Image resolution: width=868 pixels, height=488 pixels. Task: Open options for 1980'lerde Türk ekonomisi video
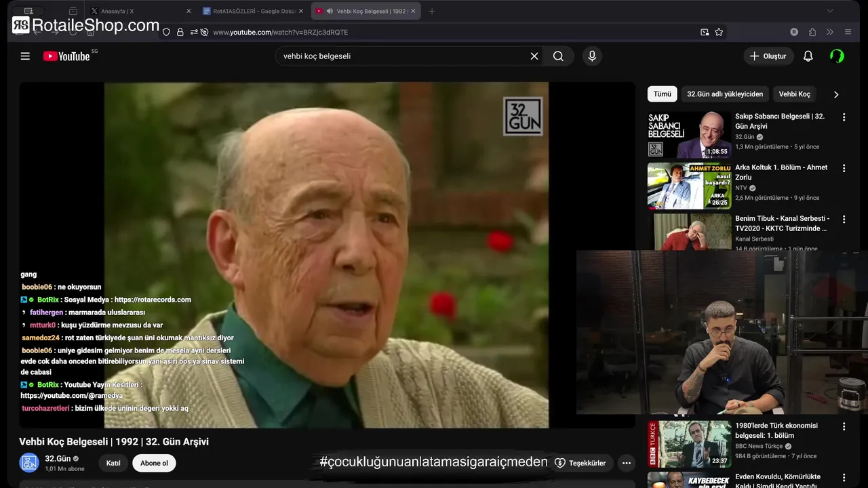tap(844, 427)
